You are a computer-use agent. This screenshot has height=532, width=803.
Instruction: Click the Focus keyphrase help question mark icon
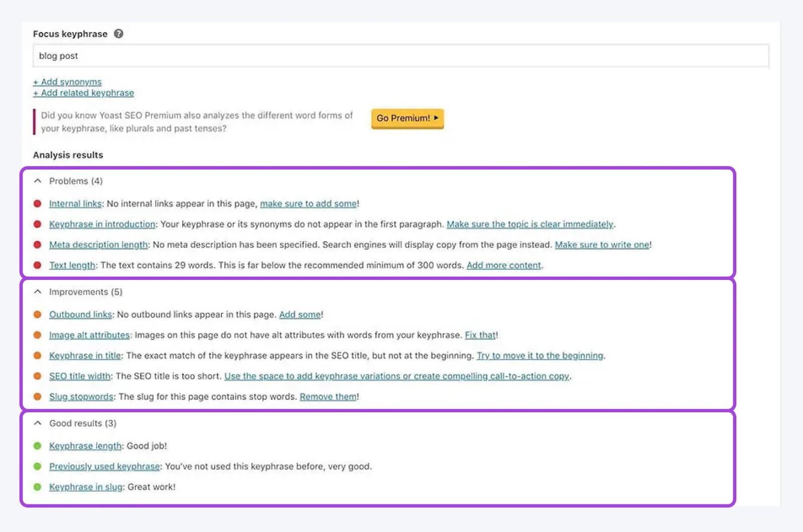pyautogui.click(x=118, y=34)
